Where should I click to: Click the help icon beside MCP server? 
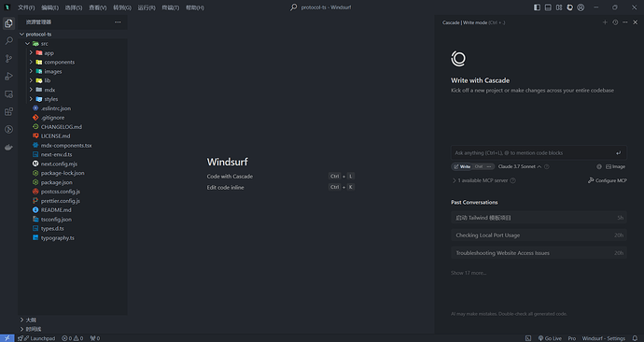click(513, 180)
